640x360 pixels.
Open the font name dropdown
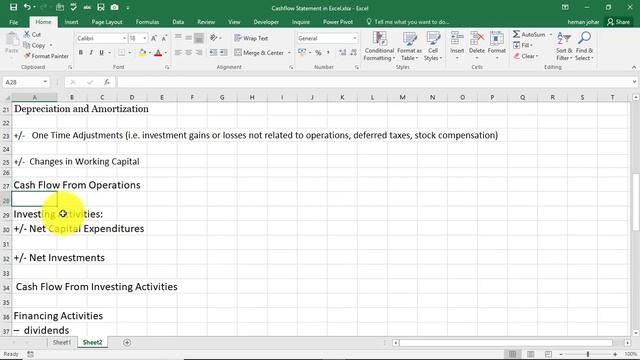click(x=124, y=38)
